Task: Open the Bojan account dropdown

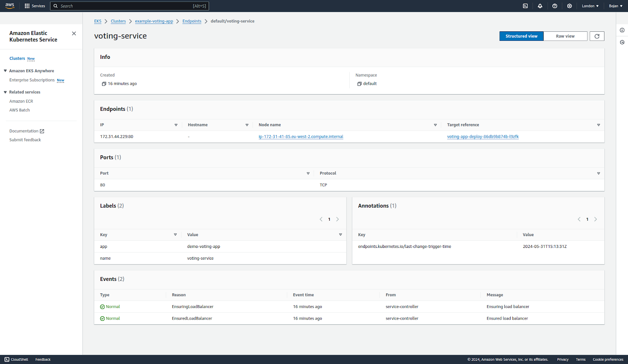Action: (615, 6)
